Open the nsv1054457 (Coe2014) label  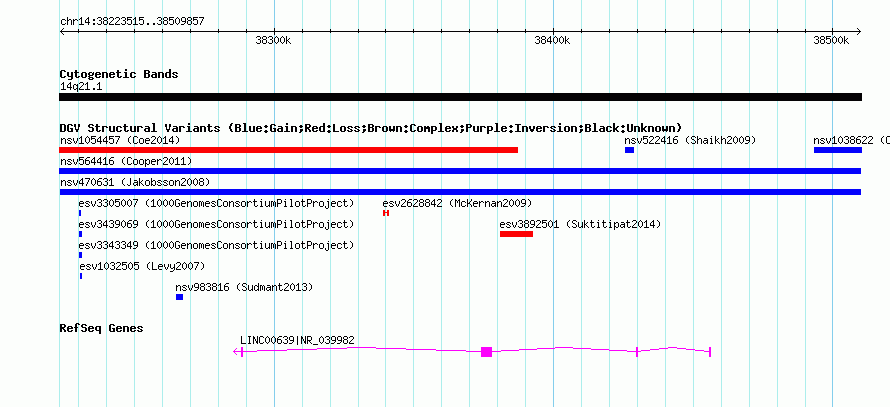pos(120,140)
